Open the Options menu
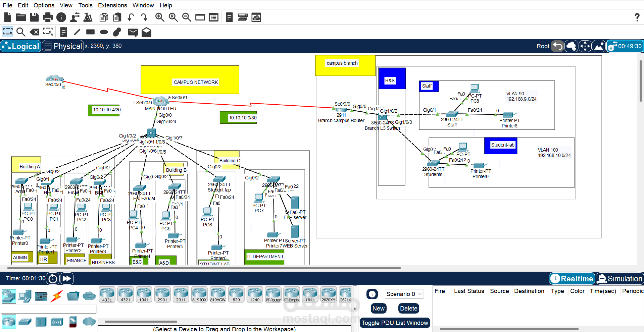The width and height of the screenshot is (644, 332). pos(44,5)
